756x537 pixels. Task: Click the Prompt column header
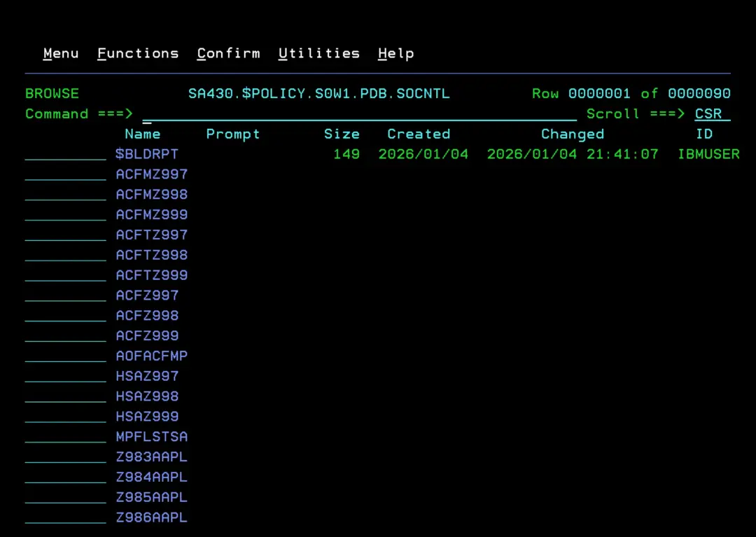233,134
